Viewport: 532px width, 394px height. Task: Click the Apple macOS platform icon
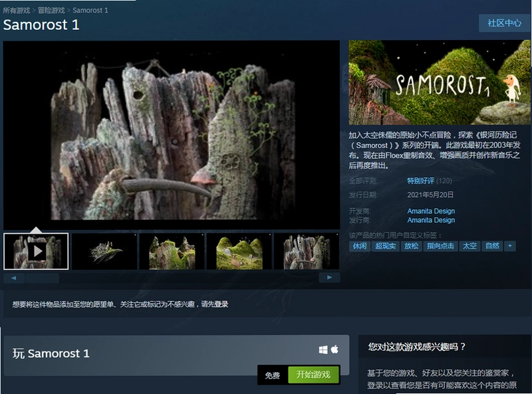pyautogui.click(x=334, y=349)
